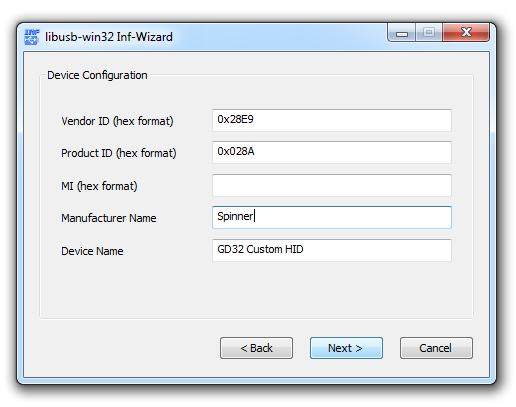Focus the empty MI hex field
Viewport: 516px width, 407px height.
click(332, 185)
